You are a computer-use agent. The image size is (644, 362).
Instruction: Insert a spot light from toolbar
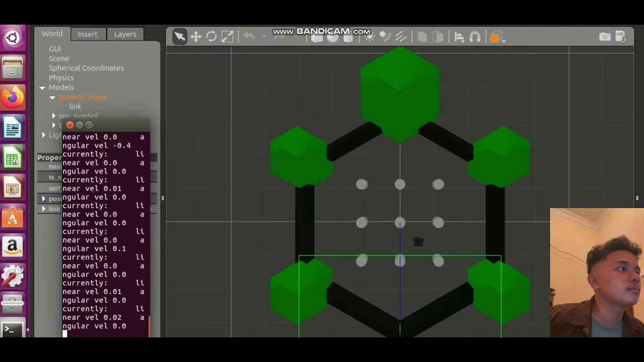point(385,37)
